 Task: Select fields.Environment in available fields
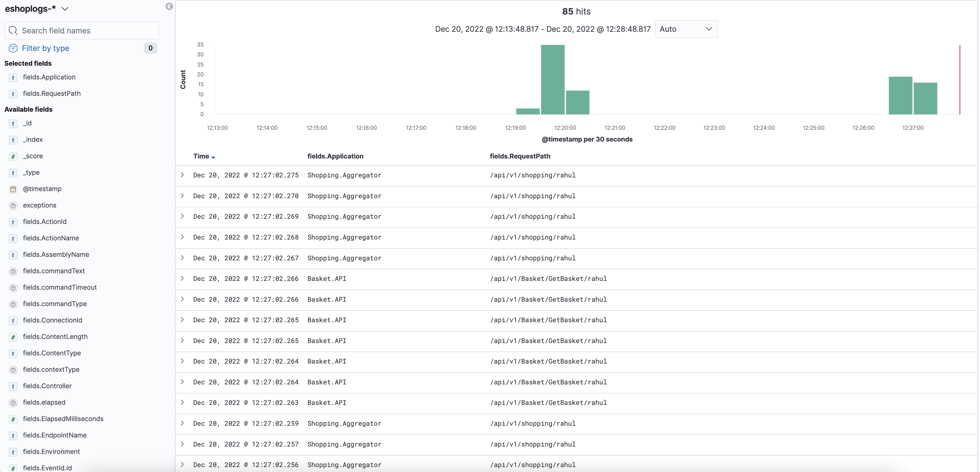[51, 452]
